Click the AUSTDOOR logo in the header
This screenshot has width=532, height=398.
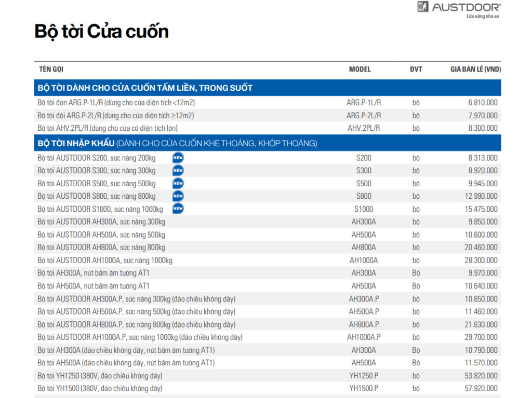point(459,7)
